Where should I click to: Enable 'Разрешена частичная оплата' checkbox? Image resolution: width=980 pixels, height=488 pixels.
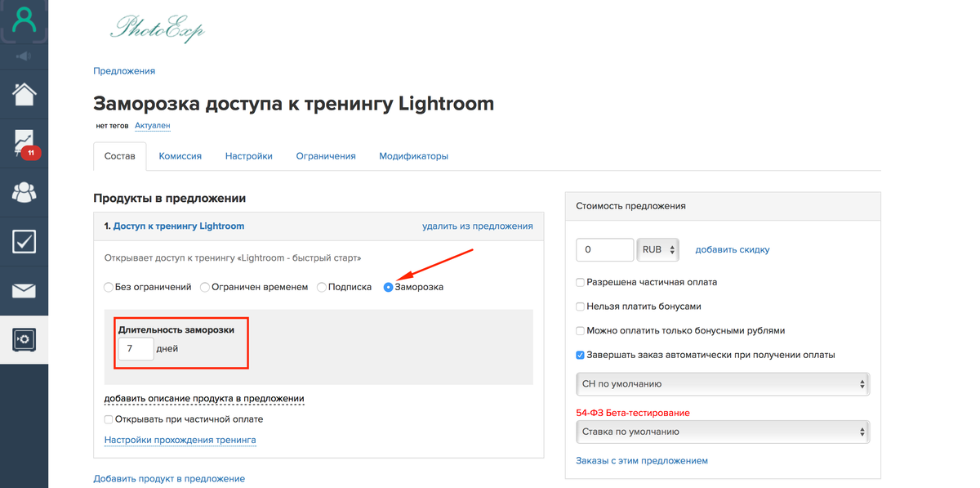[580, 282]
